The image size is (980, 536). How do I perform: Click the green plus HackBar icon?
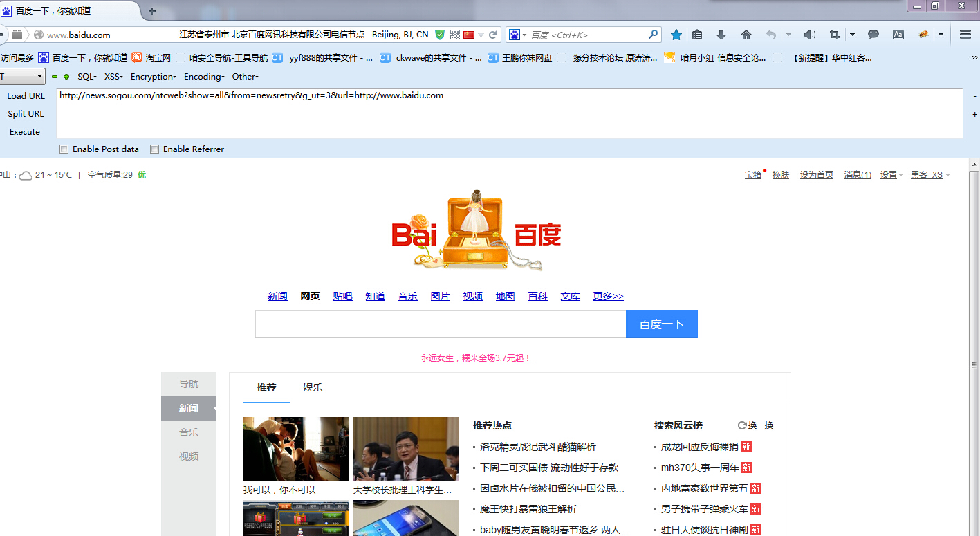point(66,77)
